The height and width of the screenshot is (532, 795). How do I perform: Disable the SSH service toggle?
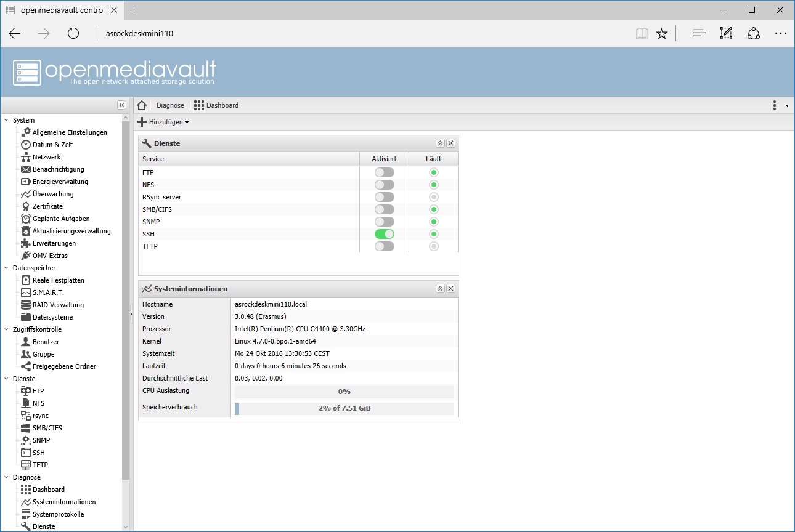point(385,234)
